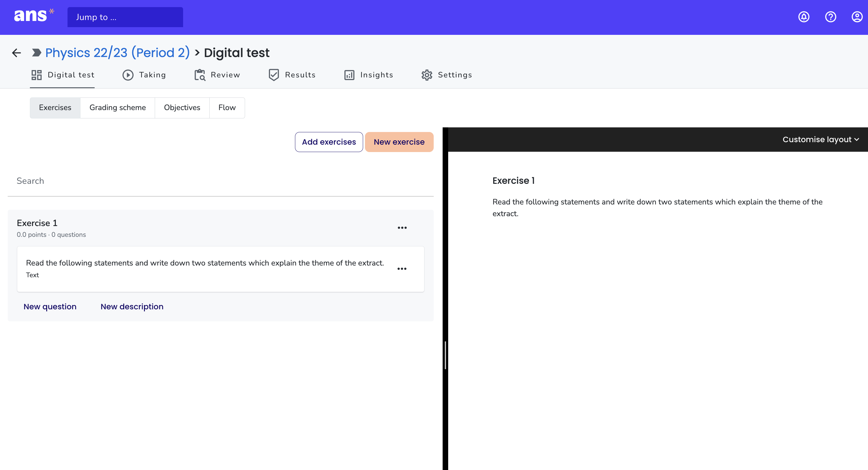Viewport: 868px width, 470px height.
Task: Click the Digital test grid icon
Action: (x=36, y=75)
